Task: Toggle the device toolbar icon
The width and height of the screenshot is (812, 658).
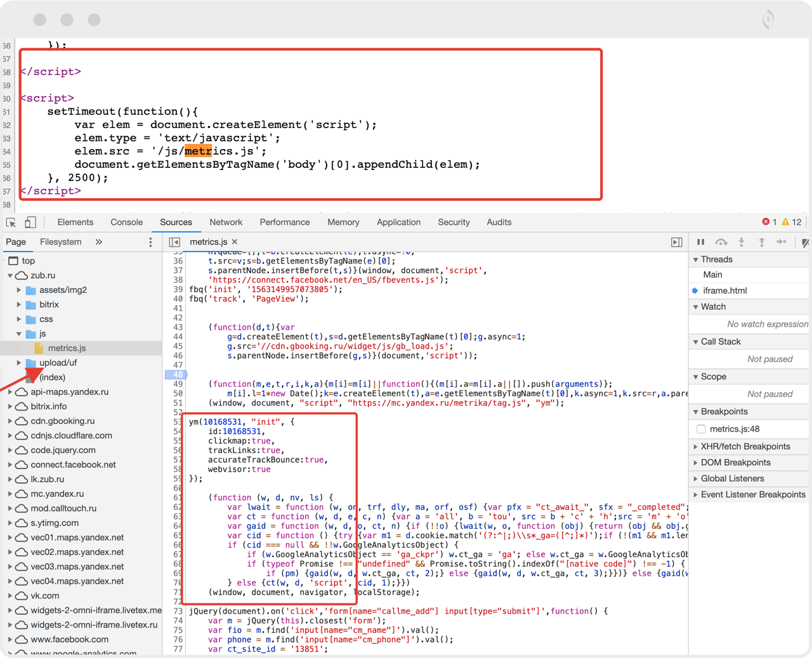Action: (30, 223)
